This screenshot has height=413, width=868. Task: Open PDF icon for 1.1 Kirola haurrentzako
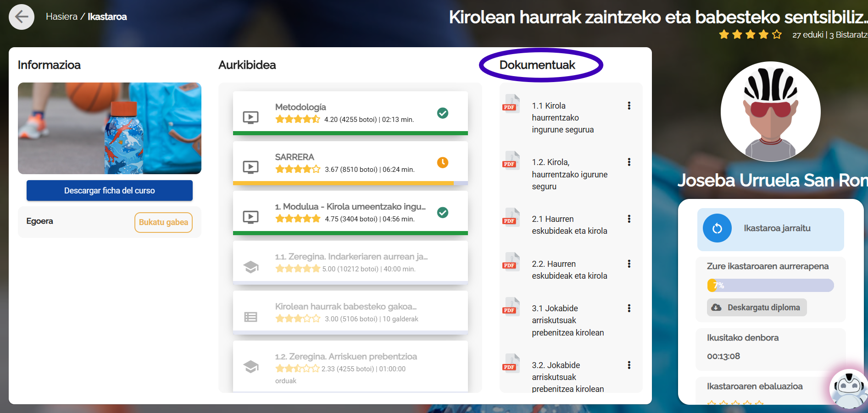(511, 103)
